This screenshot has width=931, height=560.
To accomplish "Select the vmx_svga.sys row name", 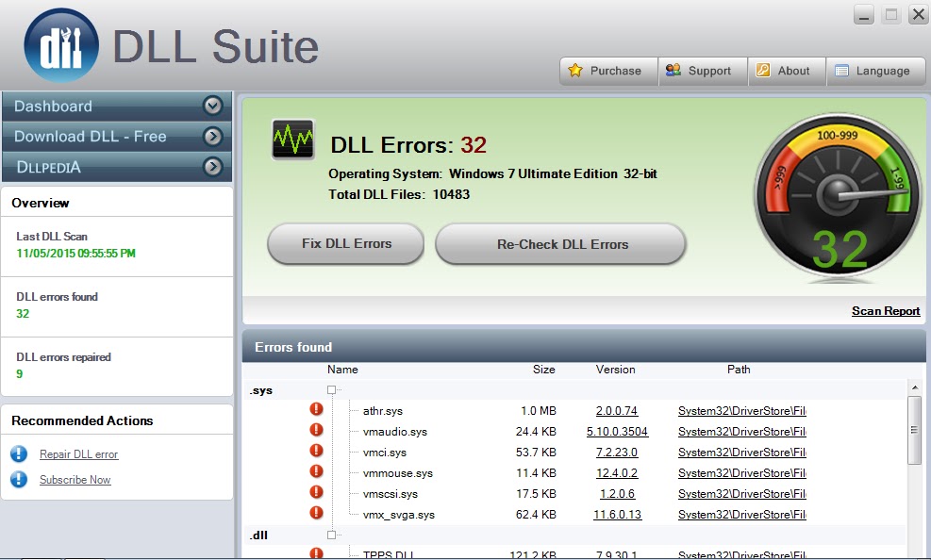I will click(x=399, y=515).
